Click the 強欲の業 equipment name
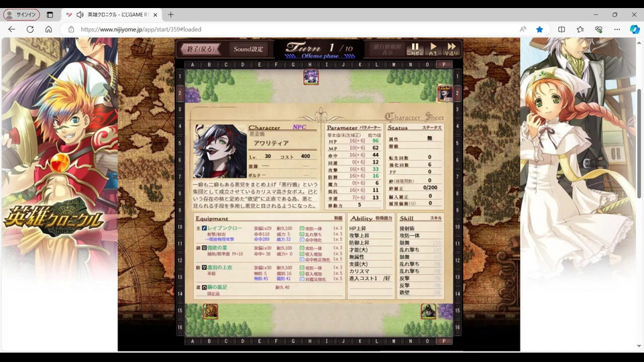Image resolution: width=644 pixels, height=362 pixels. point(217,248)
